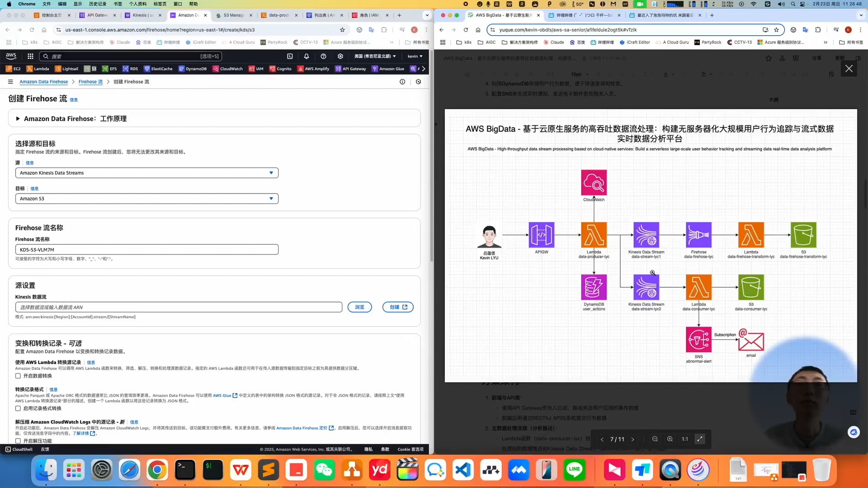Screen dimensions: 868x488
Task: Open the 目标 dropdown showing Amazon S3
Action: [146, 198]
